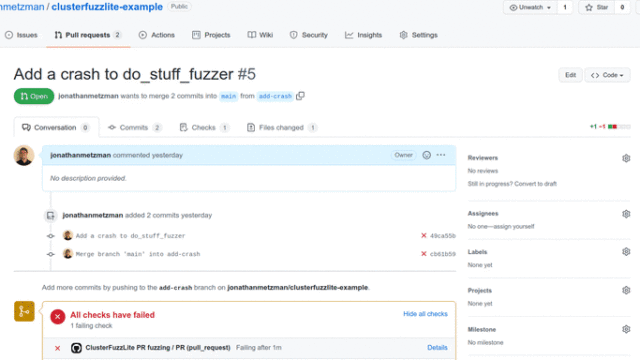Switch to Files changed tab
The image size is (640, 360).
(282, 127)
